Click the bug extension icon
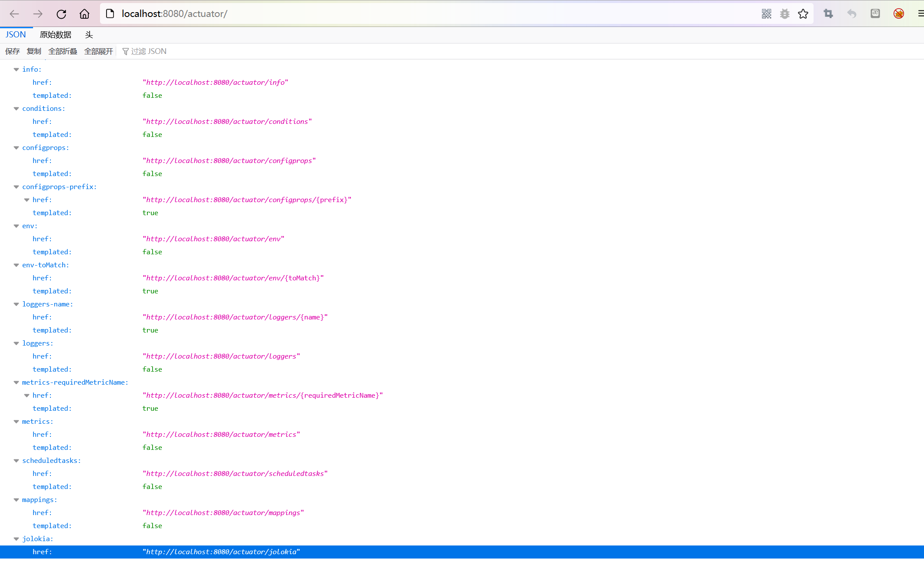 (784, 14)
